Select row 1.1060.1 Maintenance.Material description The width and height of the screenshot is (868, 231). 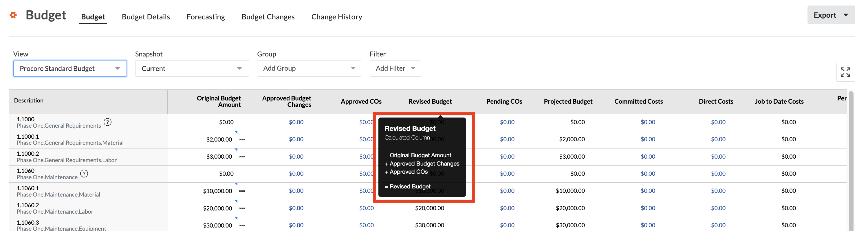(58, 191)
